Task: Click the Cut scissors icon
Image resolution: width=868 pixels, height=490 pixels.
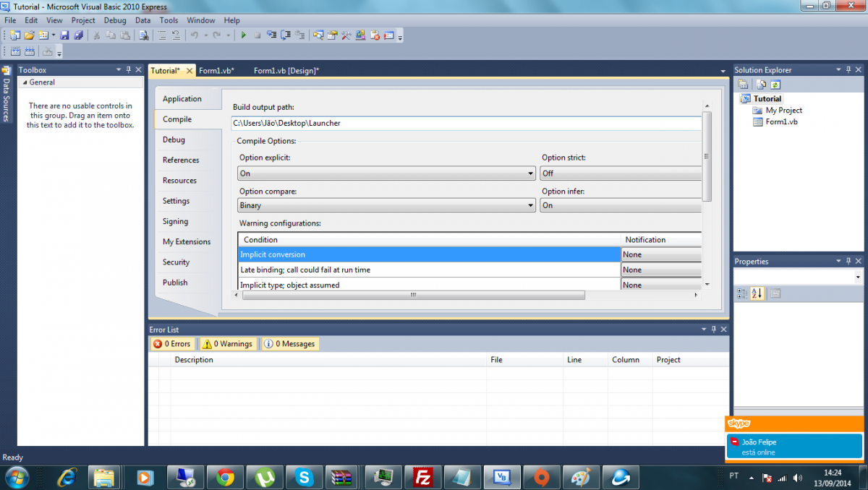Action: coord(97,35)
